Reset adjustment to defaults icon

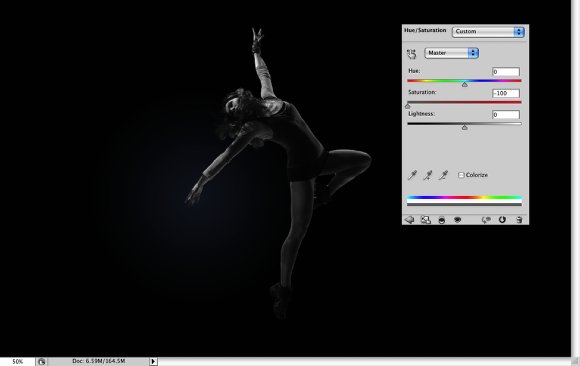[502, 220]
